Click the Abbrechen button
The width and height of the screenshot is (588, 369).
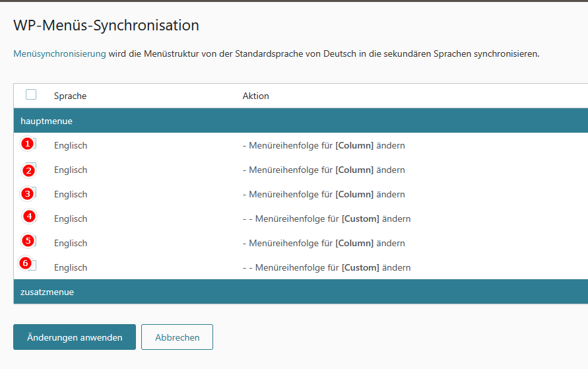[x=177, y=337]
